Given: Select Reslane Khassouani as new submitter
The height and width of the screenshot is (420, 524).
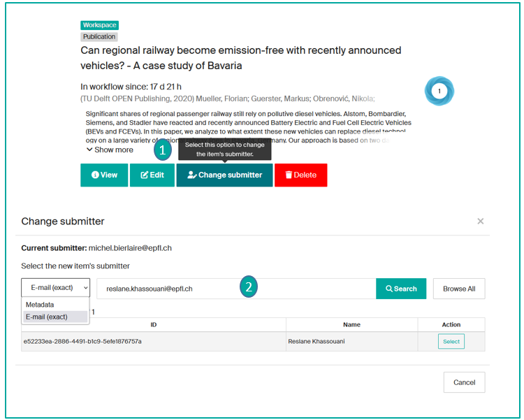Looking at the screenshot, I should tap(451, 342).
